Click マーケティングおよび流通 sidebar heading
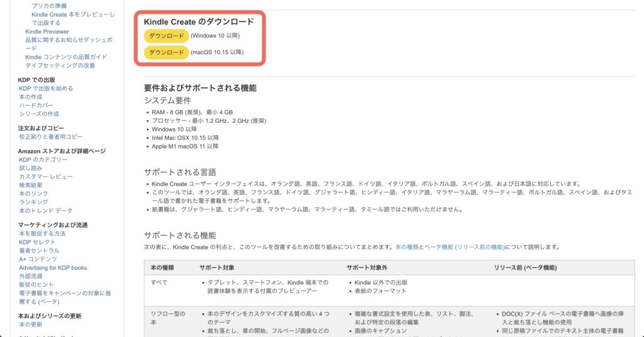 click(x=53, y=225)
